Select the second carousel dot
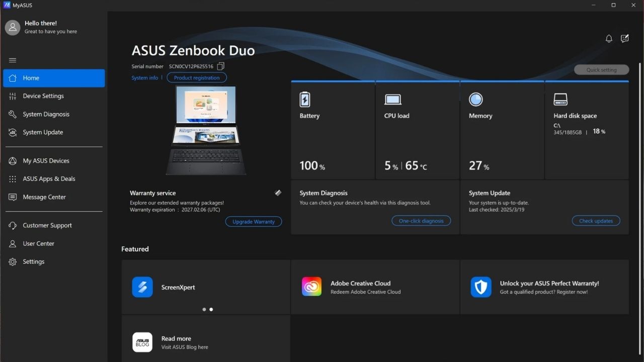This screenshot has height=362, width=644. coord(211,309)
